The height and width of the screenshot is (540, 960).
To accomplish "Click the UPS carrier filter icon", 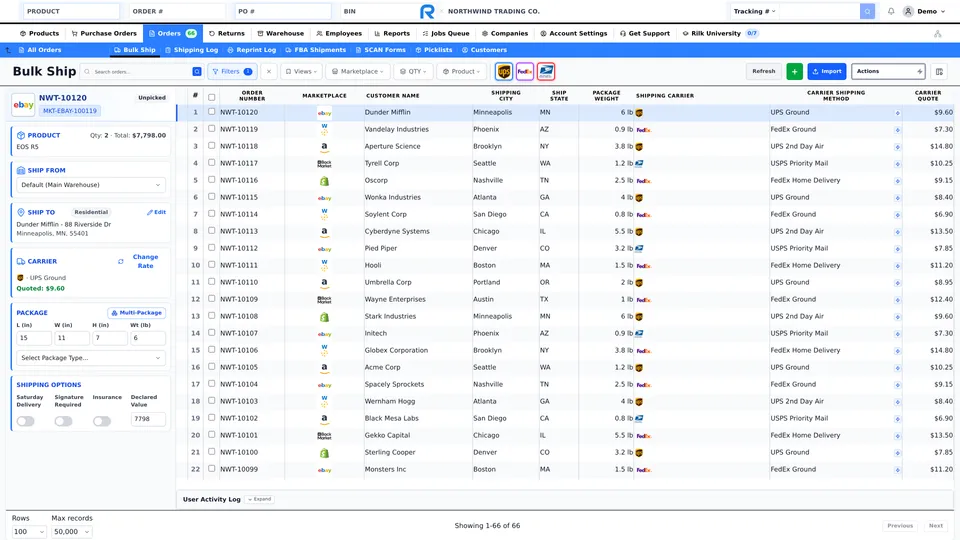I will (x=503, y=72).
